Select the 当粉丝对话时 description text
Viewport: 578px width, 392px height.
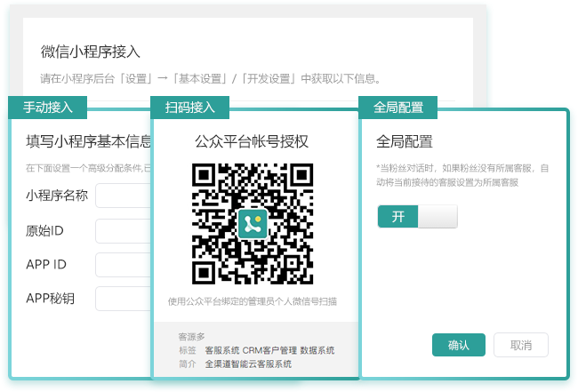coord(462,175)
